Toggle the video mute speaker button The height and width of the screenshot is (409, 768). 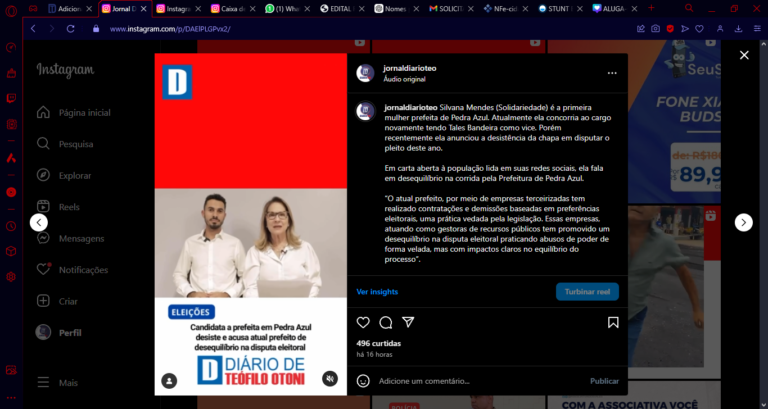(330, 379)
